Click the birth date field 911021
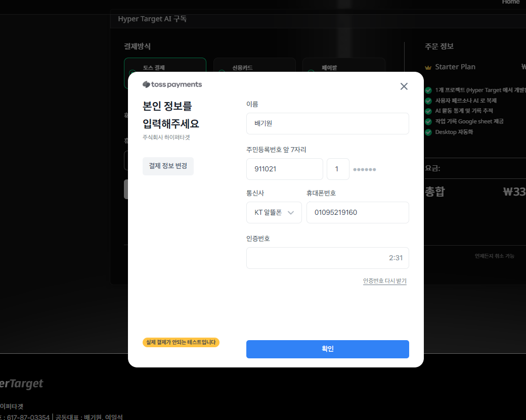526x420 pixels. click(x=284, y=169)
